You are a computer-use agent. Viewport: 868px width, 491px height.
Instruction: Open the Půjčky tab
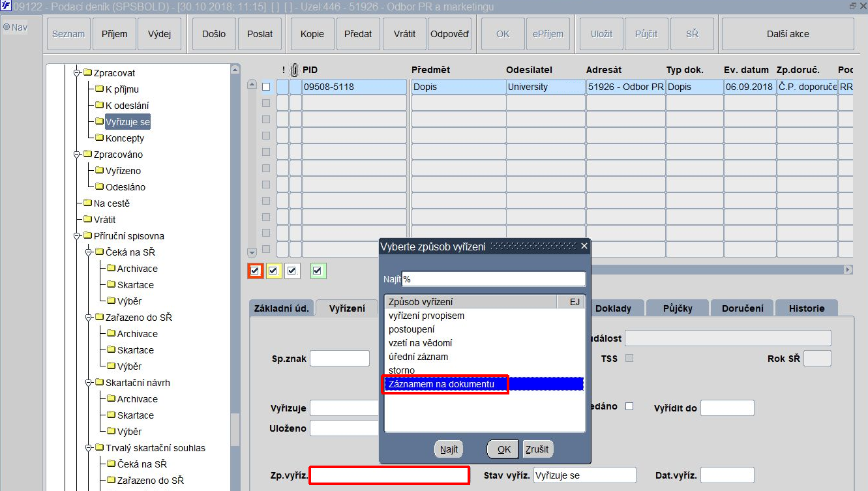pyautogui.click(x=677, y=308)
